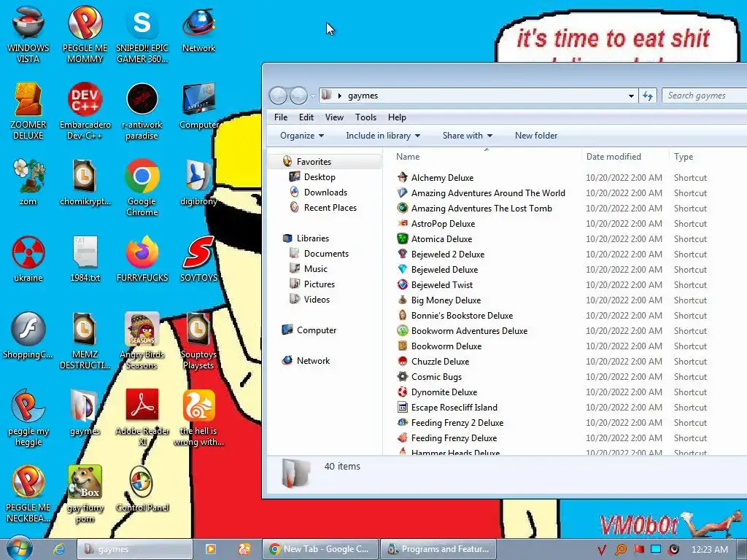Click the Skype SNIPED!! EPIC GAMER icon
The image size is (747, 560).
click(x=142, y=34)
